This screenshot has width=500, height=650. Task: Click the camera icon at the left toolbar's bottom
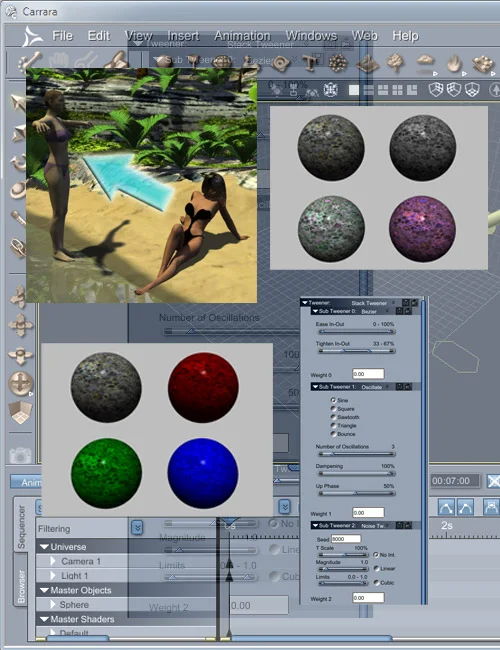[x=20, y=455]
